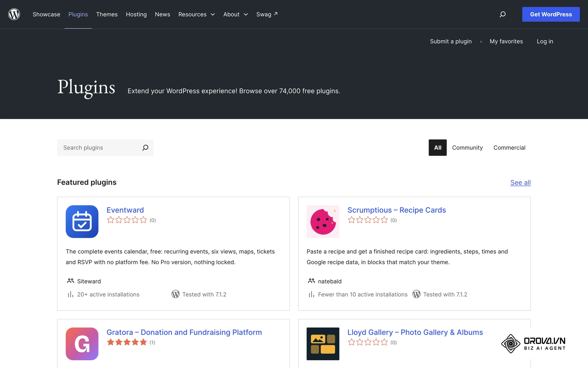Open the header search magnifier icon
The width and height of the screenshot is (588, 368).
pyautogui.click(x=502, y=14)
